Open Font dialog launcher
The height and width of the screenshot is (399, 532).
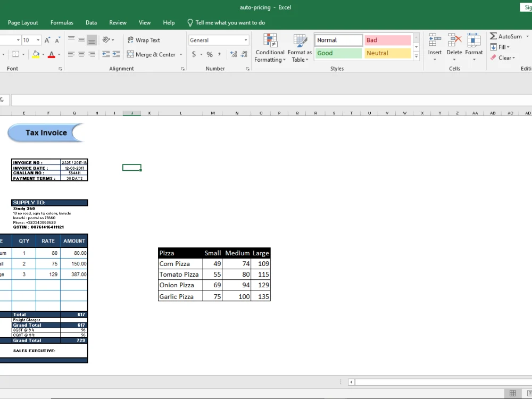pyautogui.click(x=61, y=69)
